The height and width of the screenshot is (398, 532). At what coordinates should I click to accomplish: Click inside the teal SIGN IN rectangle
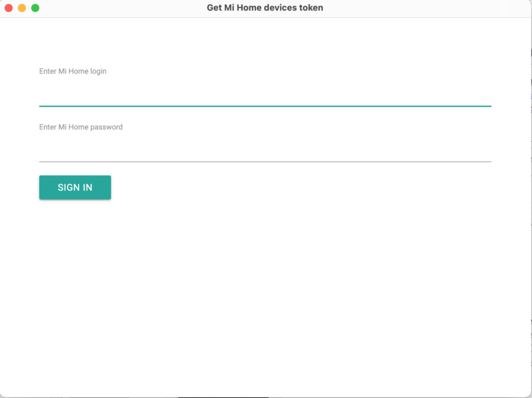[x=74, y=187]
